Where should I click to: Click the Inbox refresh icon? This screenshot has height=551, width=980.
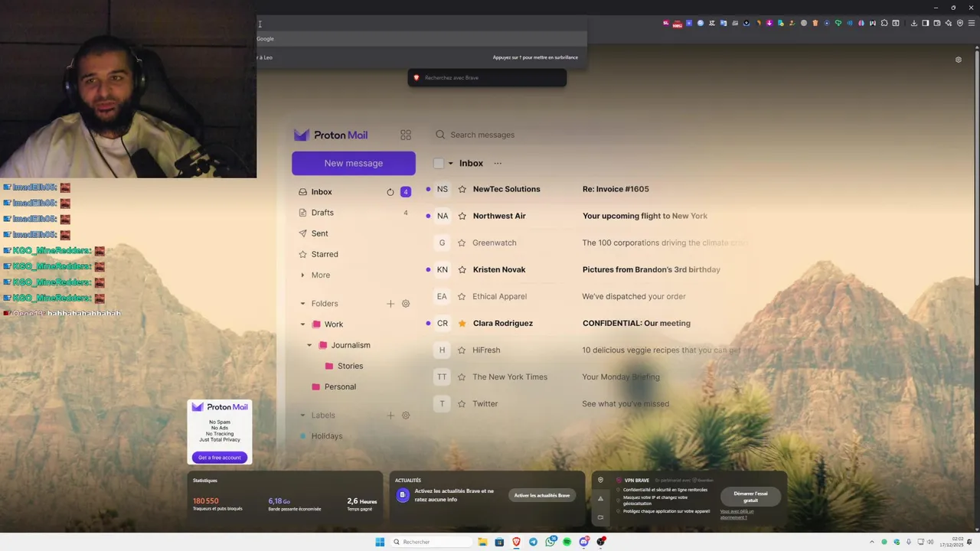(x=390, y=192)
